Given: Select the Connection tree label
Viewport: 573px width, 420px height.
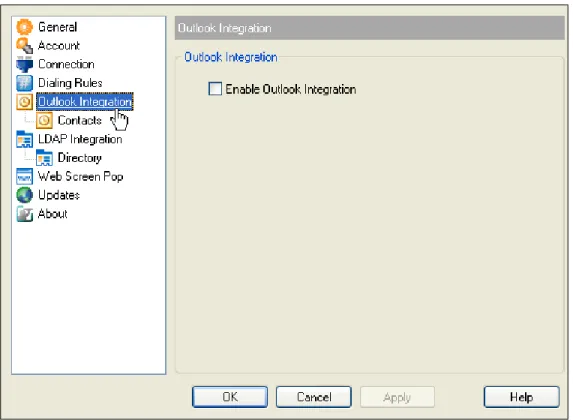Looking at the screenshot, I should (67, 64).
